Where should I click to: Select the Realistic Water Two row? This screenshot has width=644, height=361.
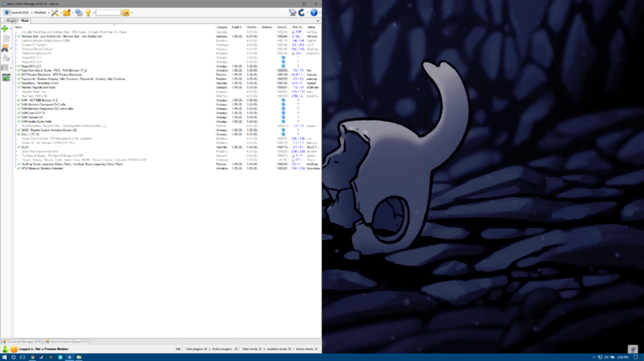[167, 92]
